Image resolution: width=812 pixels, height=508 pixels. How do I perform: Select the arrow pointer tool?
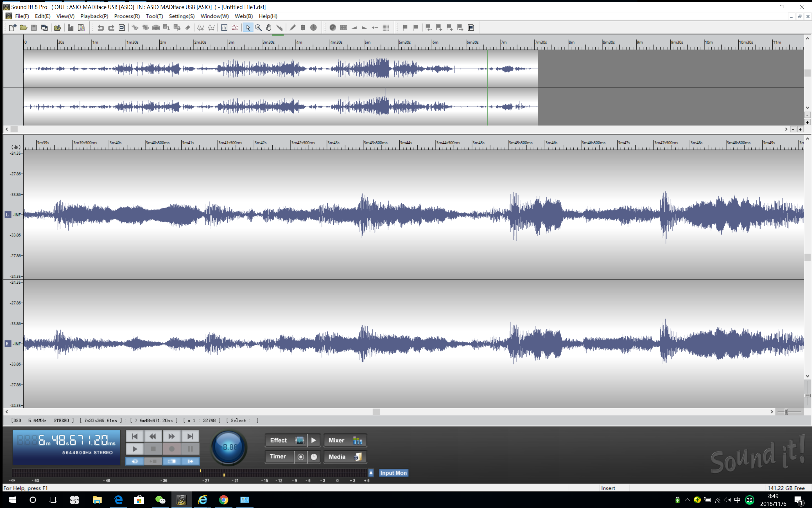point(248,28)
